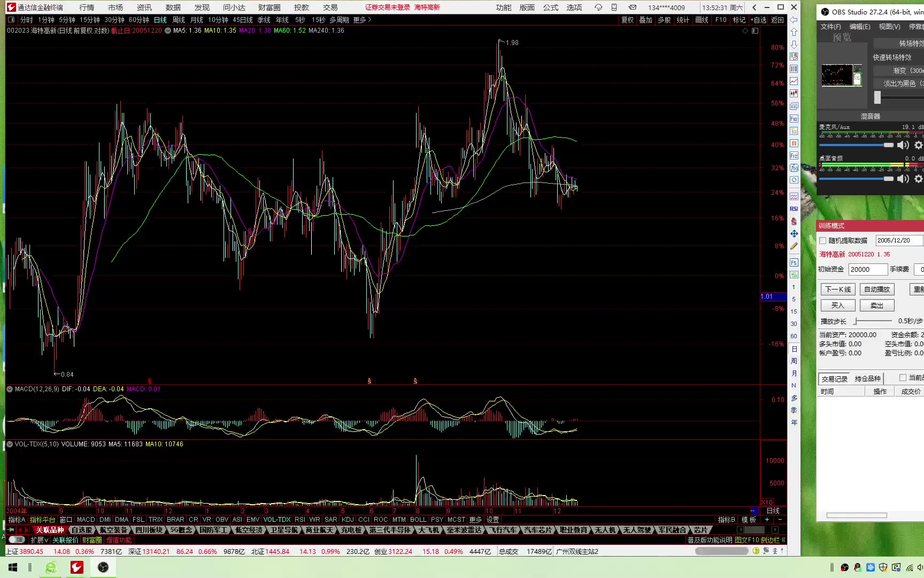Viewport: 924px width, 578px height.
Task: Click the RSI indicator sidebar icon
Action: point(794,209)
